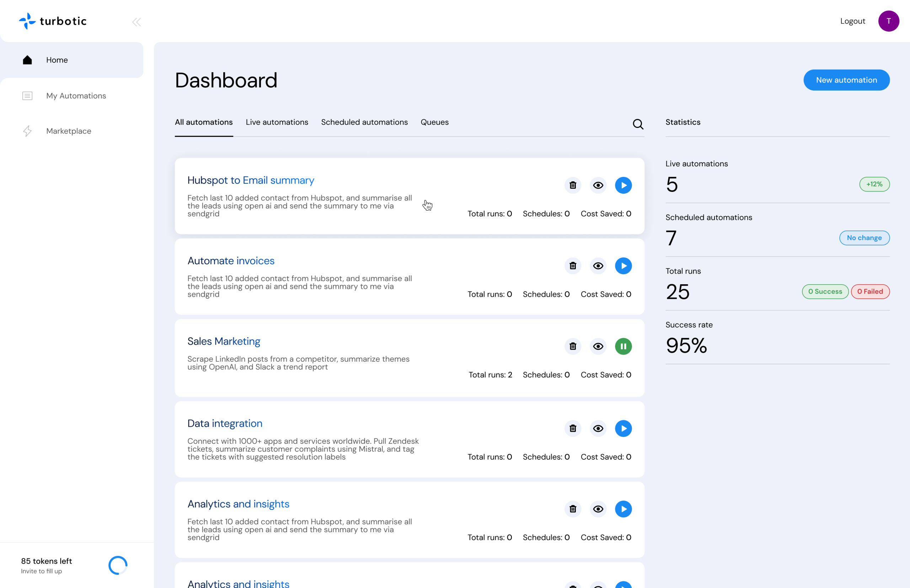Open My Automations in sidebar
Screen dimensions: 910x588
pos(76,96)
